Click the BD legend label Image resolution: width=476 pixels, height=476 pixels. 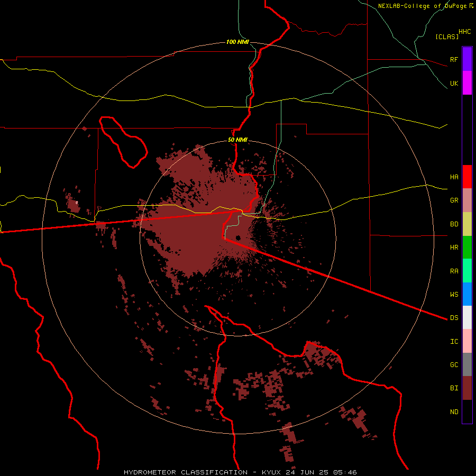pyautogui.click(x=454, y=224)
